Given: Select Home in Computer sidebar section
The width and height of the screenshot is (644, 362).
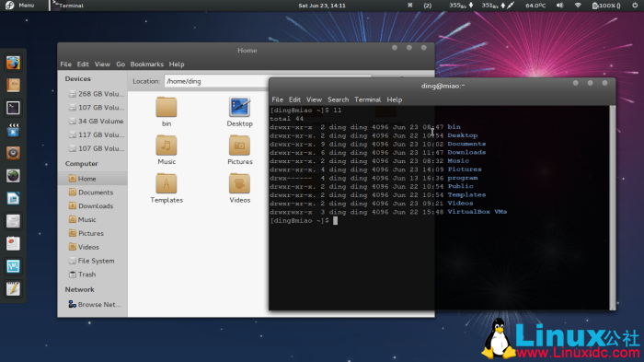Looking at the screenshot, I should click(93, 179).
